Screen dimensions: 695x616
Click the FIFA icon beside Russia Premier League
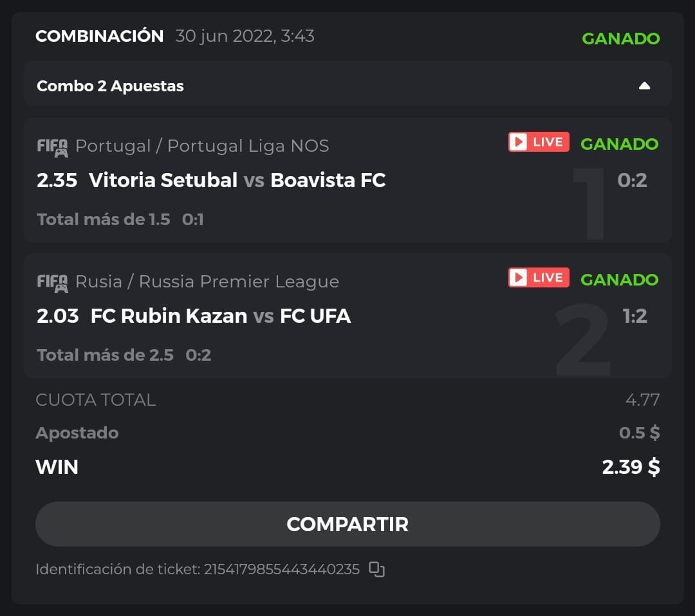click(x=52, y=282)
